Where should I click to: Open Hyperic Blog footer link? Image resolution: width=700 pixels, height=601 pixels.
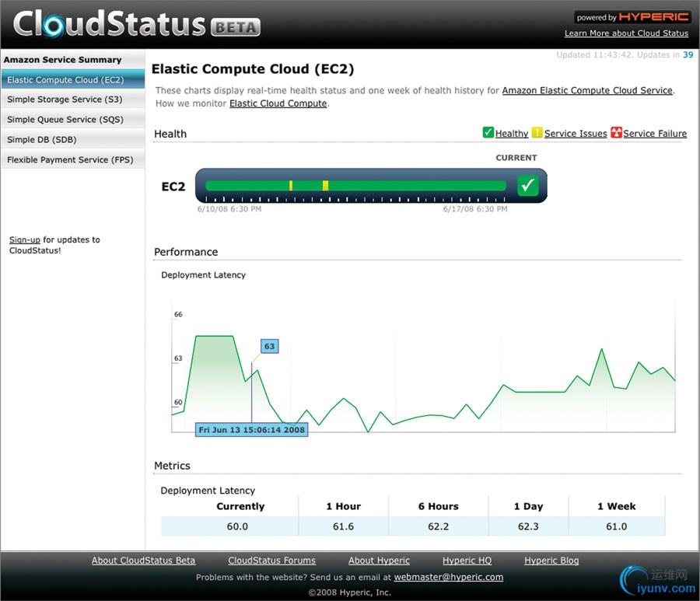coord(551,561)
